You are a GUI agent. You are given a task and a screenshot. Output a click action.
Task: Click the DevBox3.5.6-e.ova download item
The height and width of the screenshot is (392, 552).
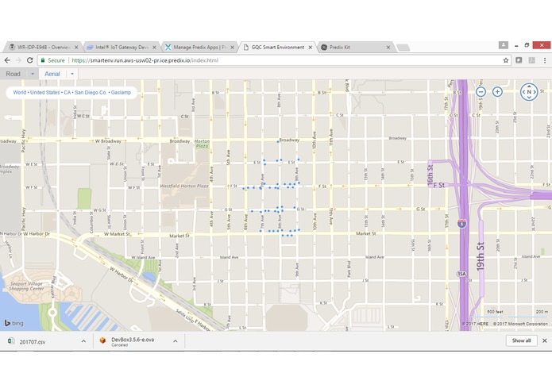click(138, 341)
